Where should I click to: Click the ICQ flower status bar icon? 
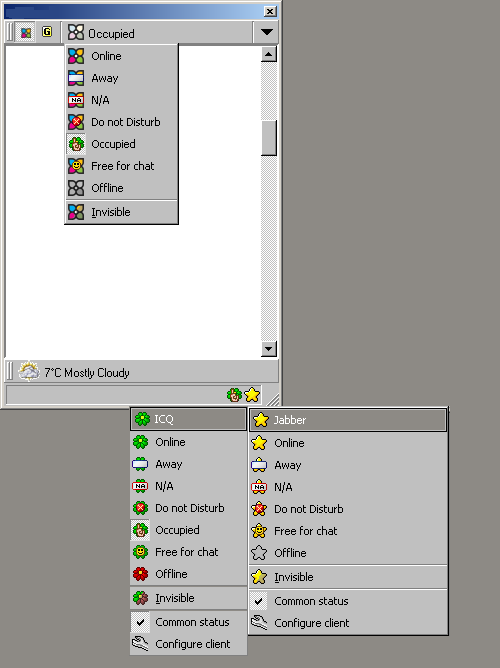click(x=234, y=394)
